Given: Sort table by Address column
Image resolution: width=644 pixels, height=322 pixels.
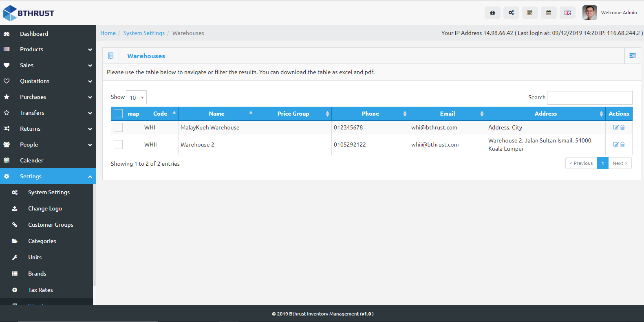Looking at the screenshot, I should click(x=545, y=114).
